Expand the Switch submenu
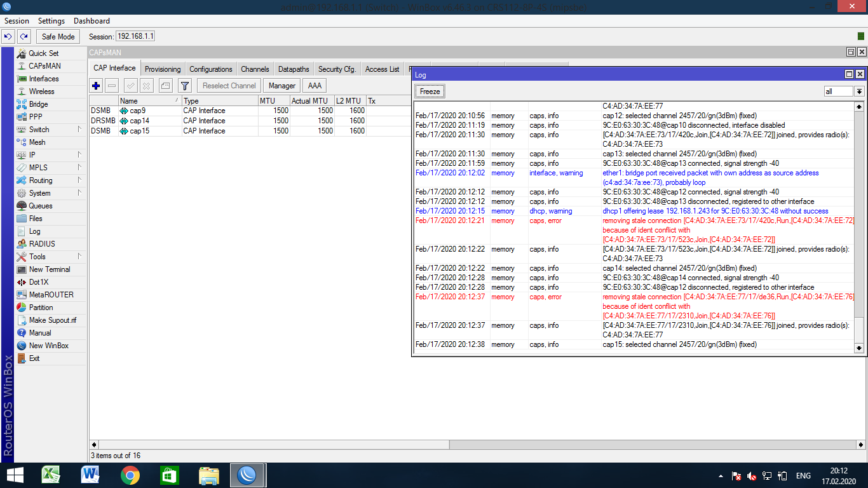 [51, 130]
